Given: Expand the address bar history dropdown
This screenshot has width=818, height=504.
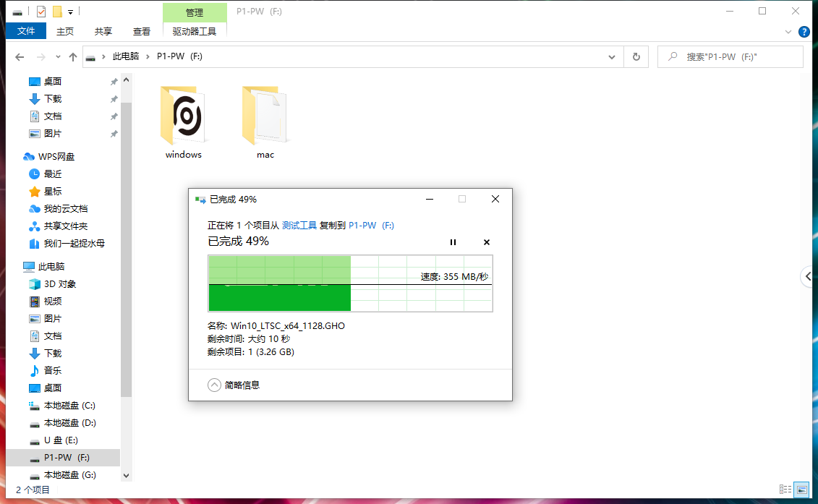Looking at the screenshot, I should [611, 57].
